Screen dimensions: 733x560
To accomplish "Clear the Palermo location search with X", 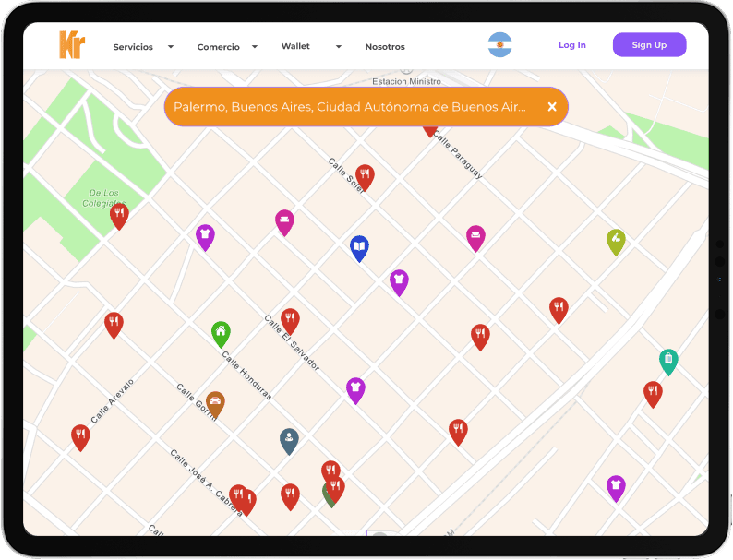I will 552,107.
